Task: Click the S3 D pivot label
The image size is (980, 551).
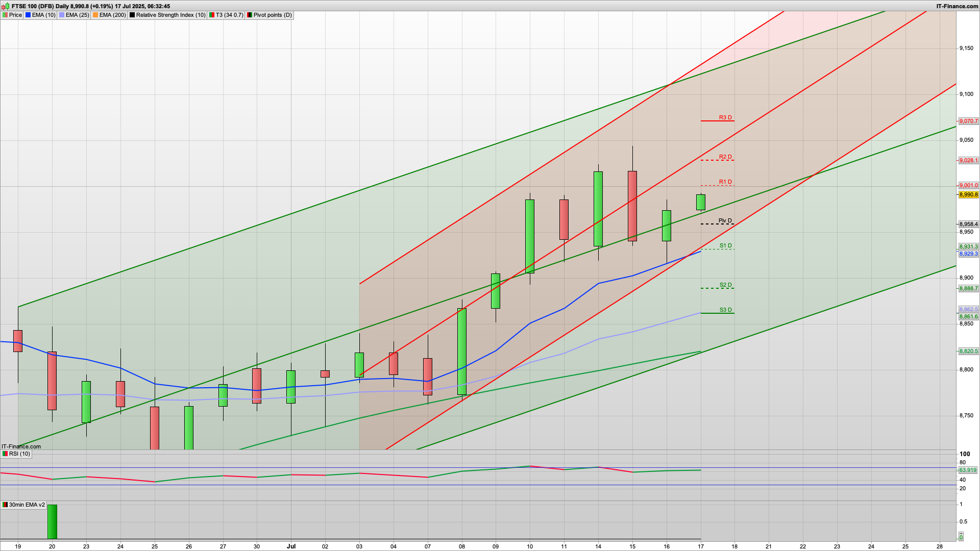Action: click(726, 310)
